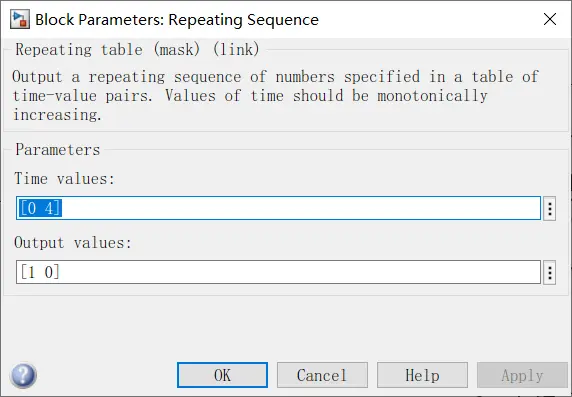
Task: Click the Repeating table (mask) (link) heading
Action: (137, 49)
